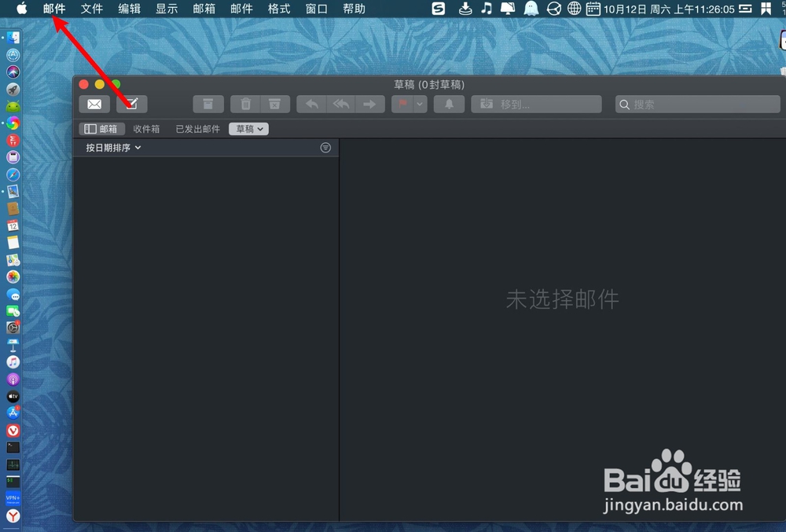The image size is (786, 532).
Task: Forward the message using the arrow icon
Action: coord(369,103)
